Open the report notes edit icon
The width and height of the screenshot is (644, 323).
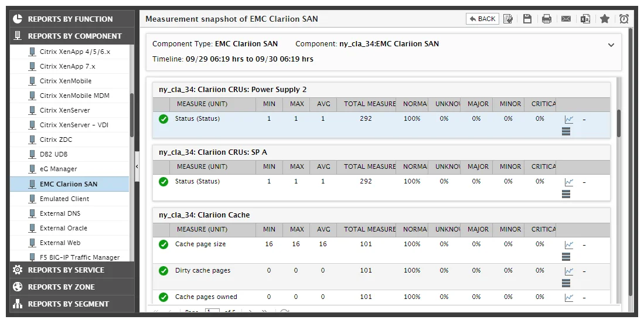(508, 19)
